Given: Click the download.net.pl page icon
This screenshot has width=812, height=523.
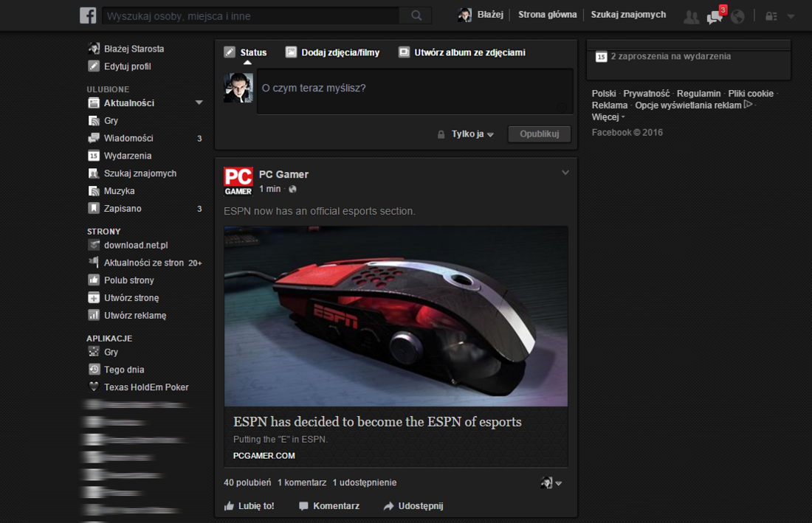Looking at the screenshot, I should [x=94, y=245].
